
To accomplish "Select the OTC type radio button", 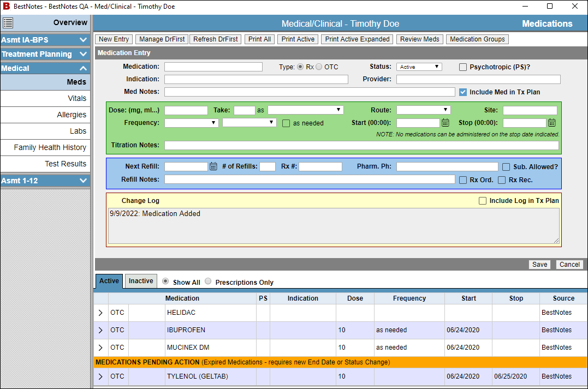I will click(x=319, y=67).
